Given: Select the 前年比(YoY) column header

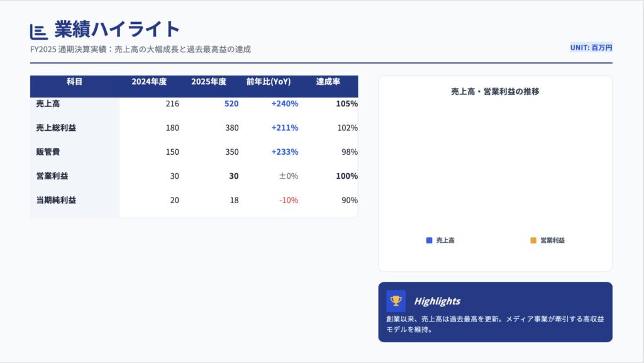Looking at the screenshot, I should pyautogui.click(x=269, y=82).
